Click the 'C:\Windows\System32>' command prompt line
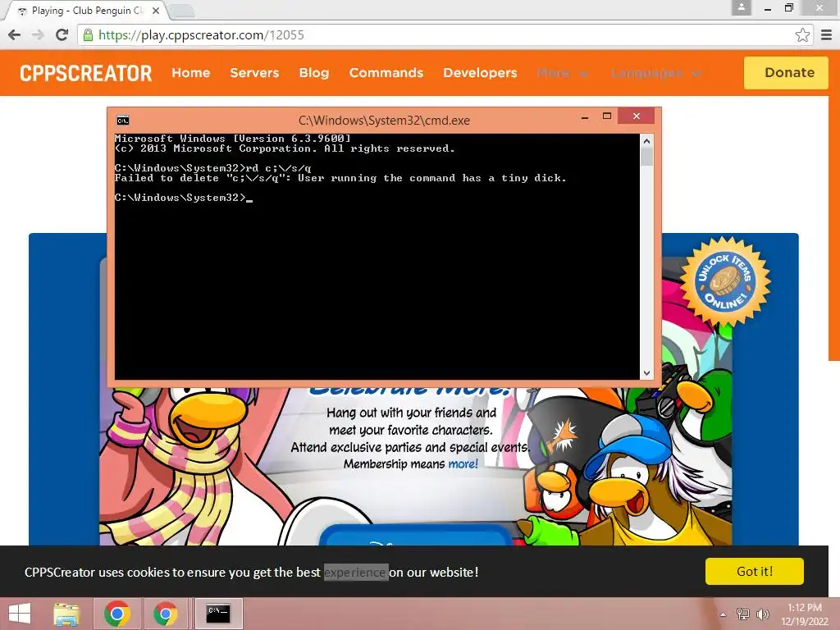840x630 pixels. coord(183,198)
